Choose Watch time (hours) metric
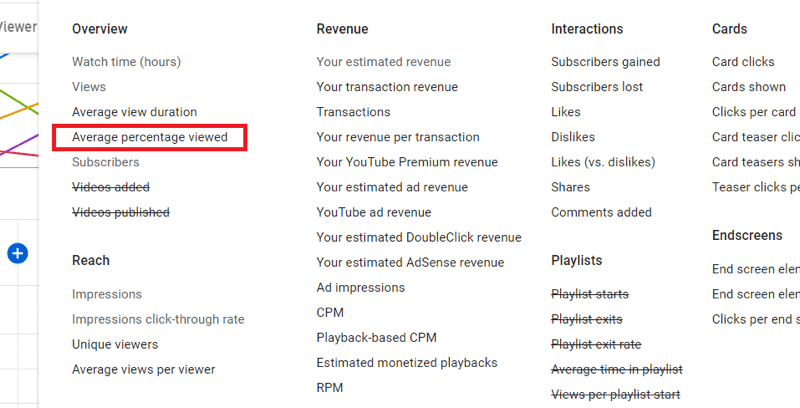This screenshot has height=408, width=800. [x=126, y=62]
